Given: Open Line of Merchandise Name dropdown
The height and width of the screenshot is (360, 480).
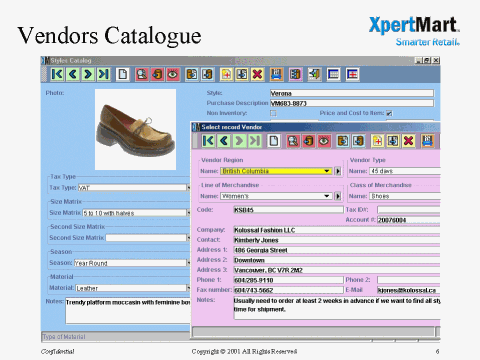Looking at the screenshot, I should pos(327,196).
